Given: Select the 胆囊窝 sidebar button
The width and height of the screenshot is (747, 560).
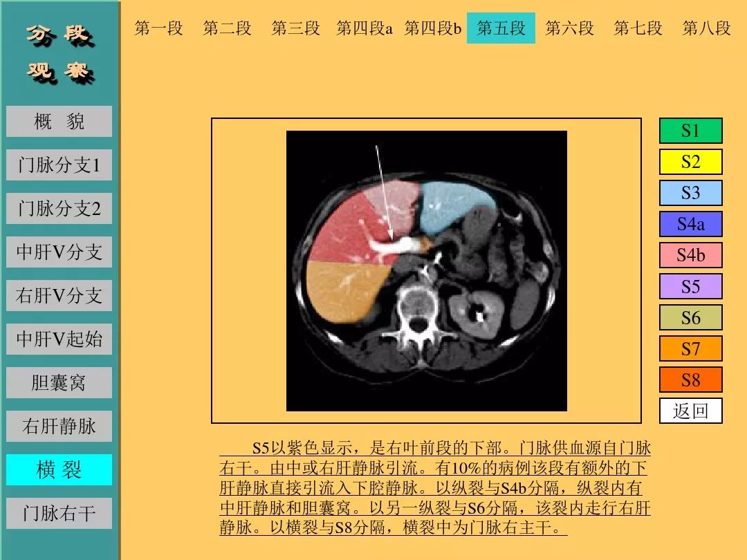Looking at the screenshot, I should click(x=59, y=382).
